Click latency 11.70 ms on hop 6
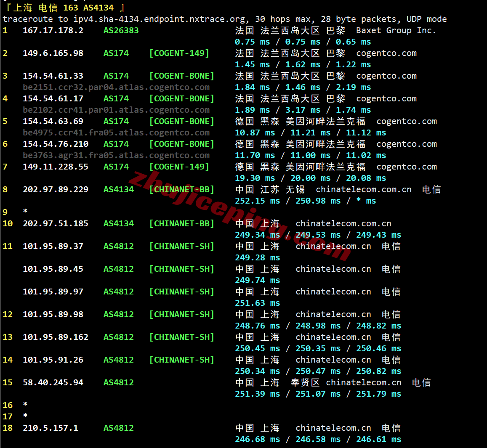This screenshot has width=487, height=448. [x=255, y=155]
